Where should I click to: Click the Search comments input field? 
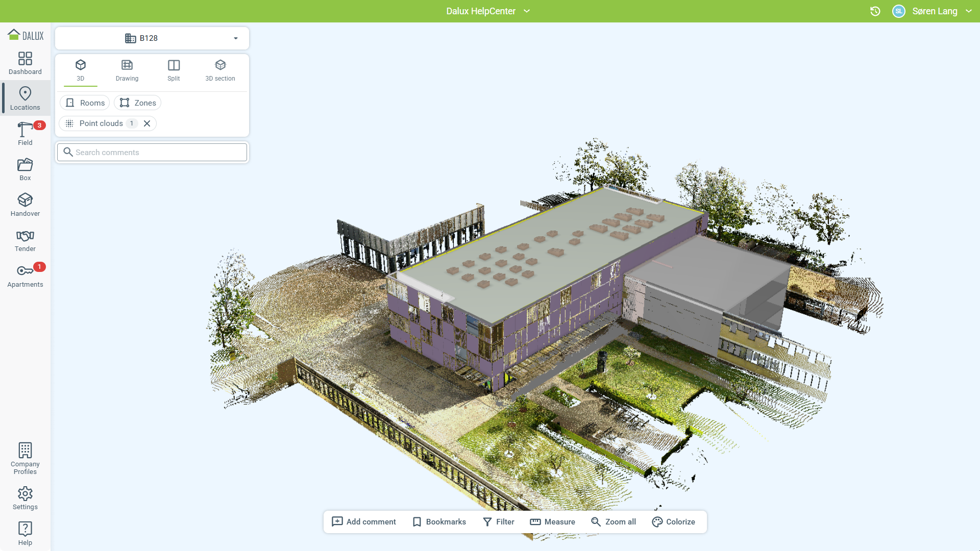point(158,153)
